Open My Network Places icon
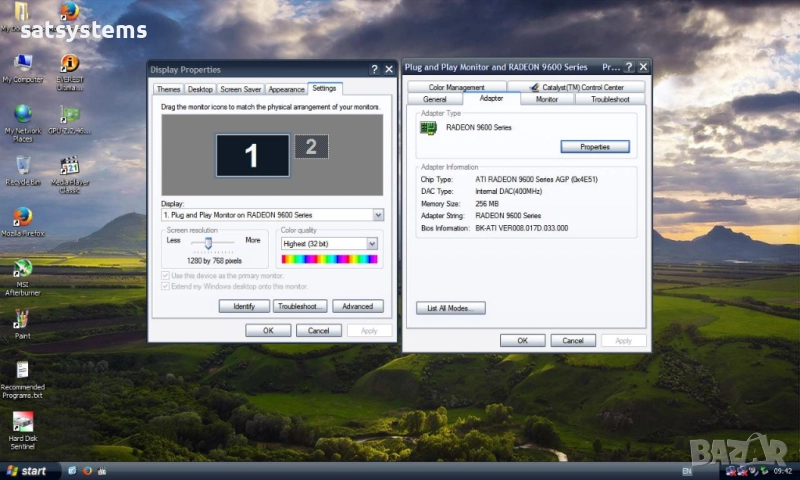 (22, 114)
